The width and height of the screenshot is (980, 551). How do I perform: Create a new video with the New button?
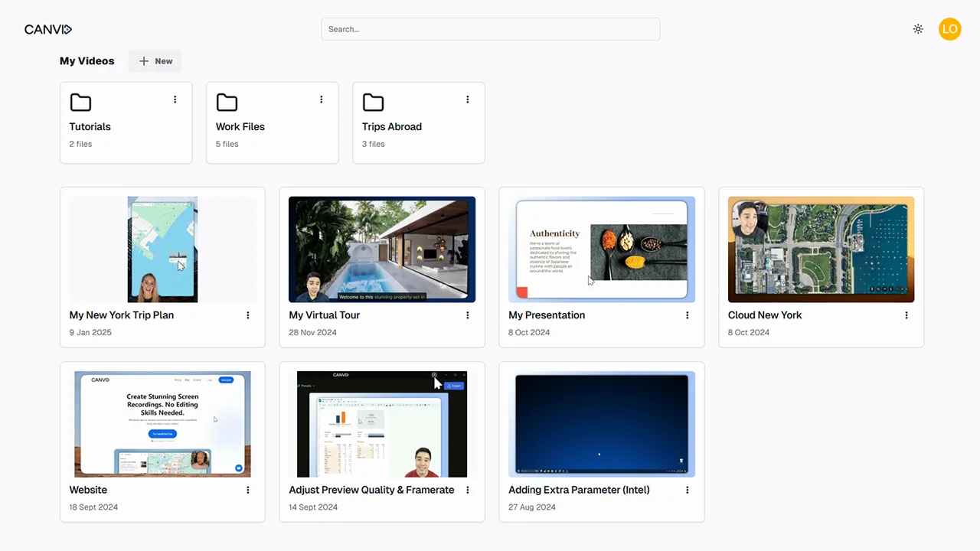155,60
